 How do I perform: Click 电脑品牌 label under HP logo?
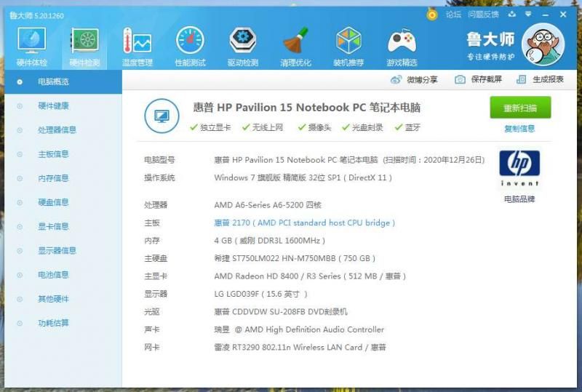[519, 199]
